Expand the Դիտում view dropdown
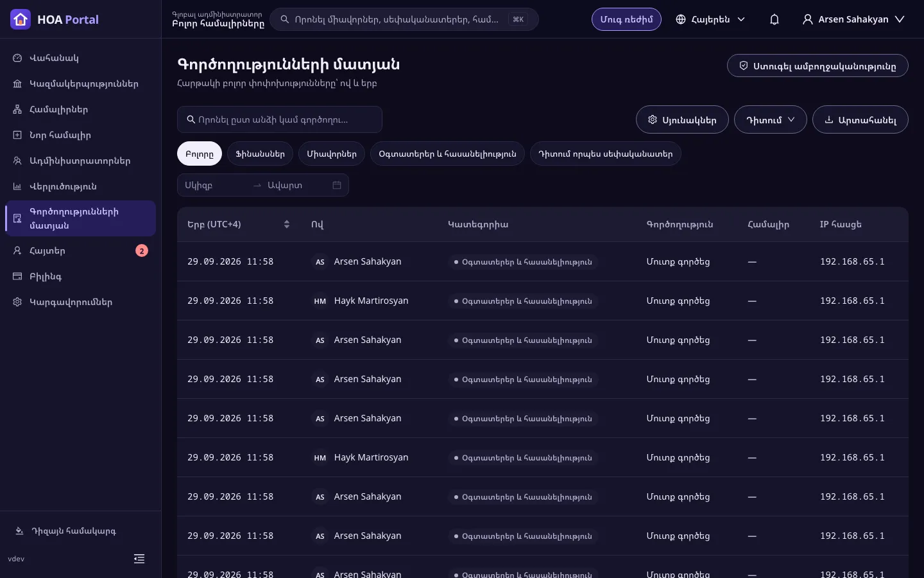Screen dimensions: 924x578 point(771,119)
